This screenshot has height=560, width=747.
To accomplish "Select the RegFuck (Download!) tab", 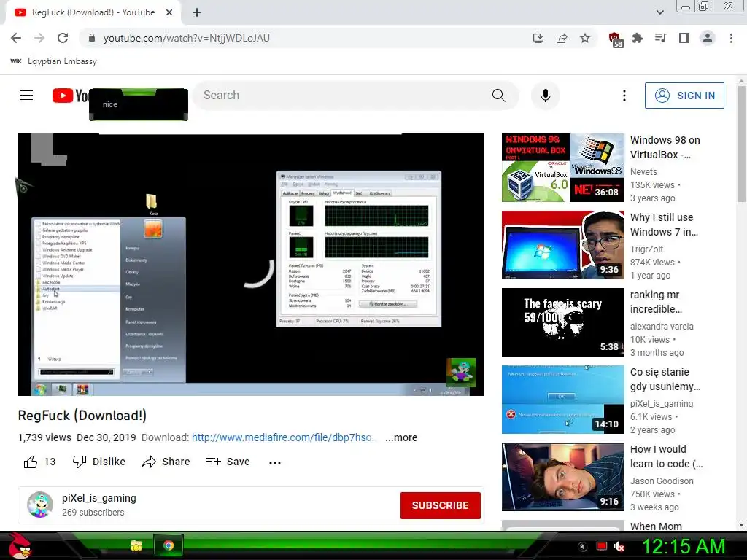I will (x=93, y=12).
